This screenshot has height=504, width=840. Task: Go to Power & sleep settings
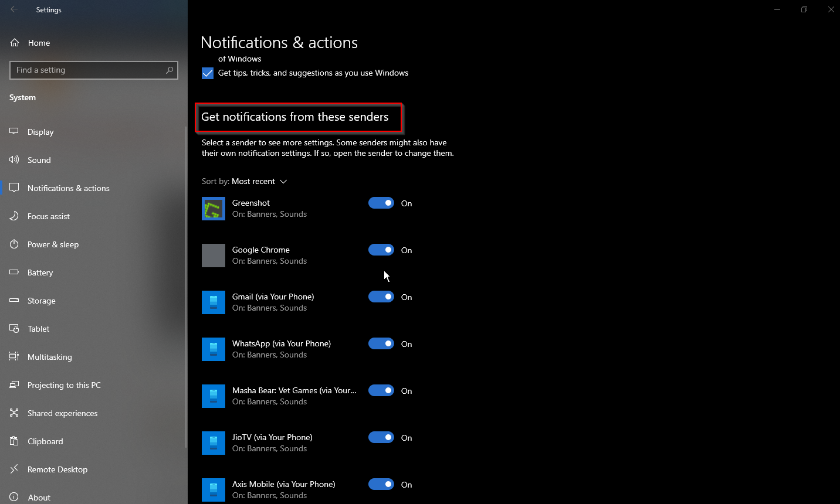pyautogui.click(x=94, y=244)
